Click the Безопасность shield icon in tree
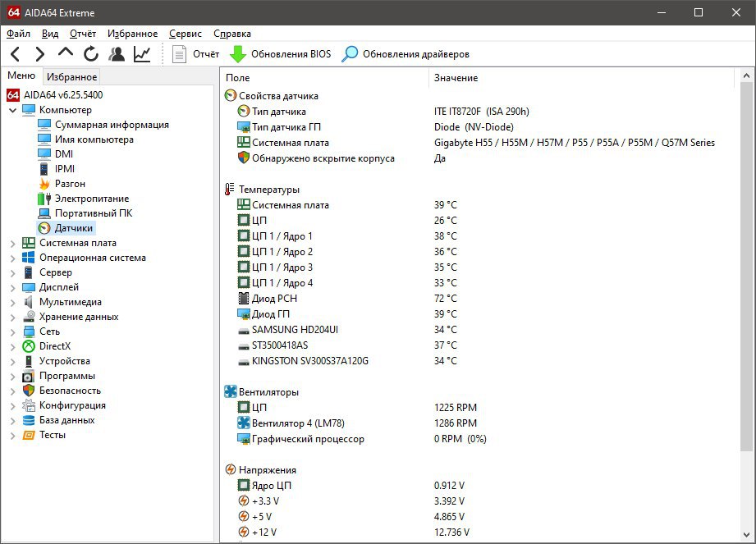This screenshot has width=756, height=544. [x=29, y=391]
